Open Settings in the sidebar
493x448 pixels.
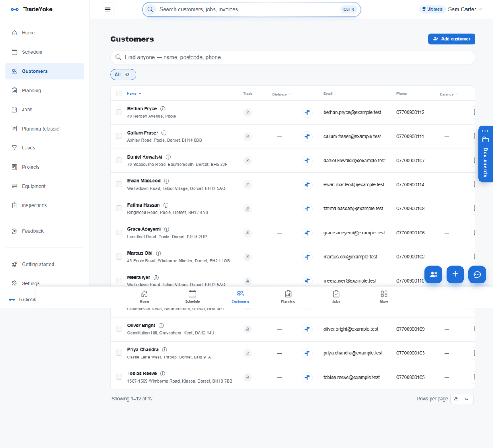(x=44, y=283)
